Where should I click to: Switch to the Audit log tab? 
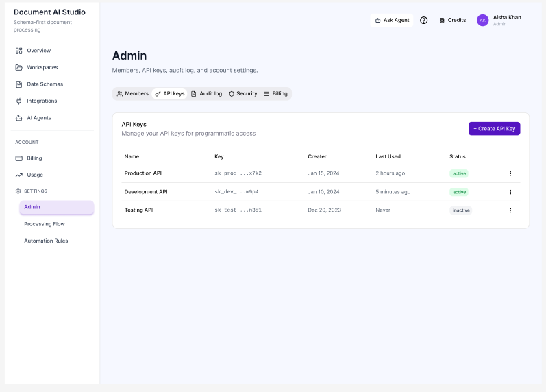click(206, 94)
